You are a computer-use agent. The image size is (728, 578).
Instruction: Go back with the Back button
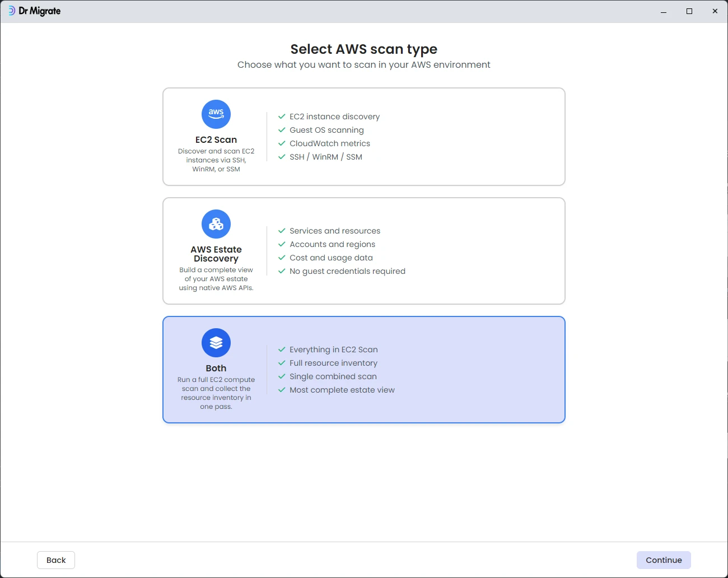(56, 560)
